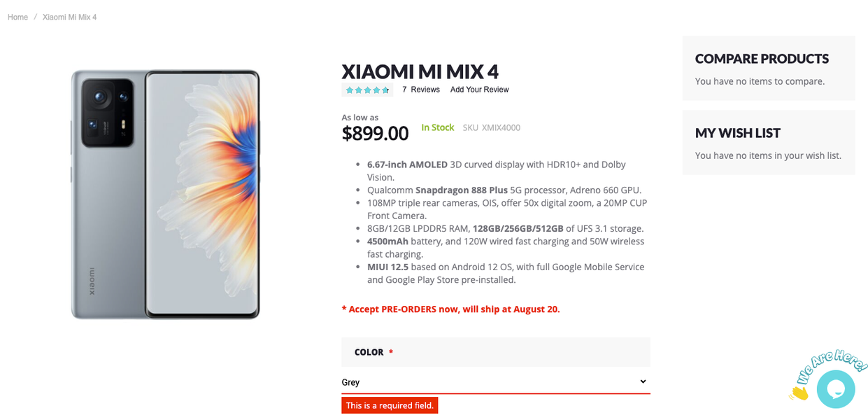Open the 7 Reviews link
The height and width of the screenshot is (420, 868).
point(421,90)
